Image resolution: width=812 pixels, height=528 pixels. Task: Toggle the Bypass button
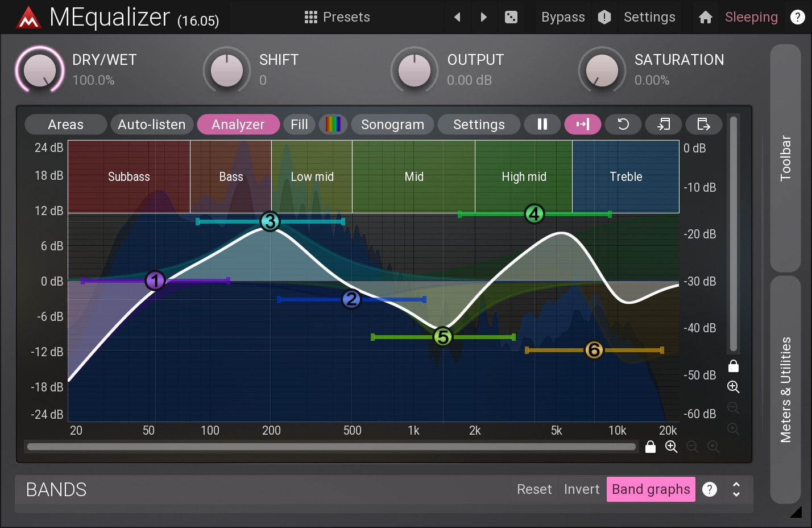[563, 17]
